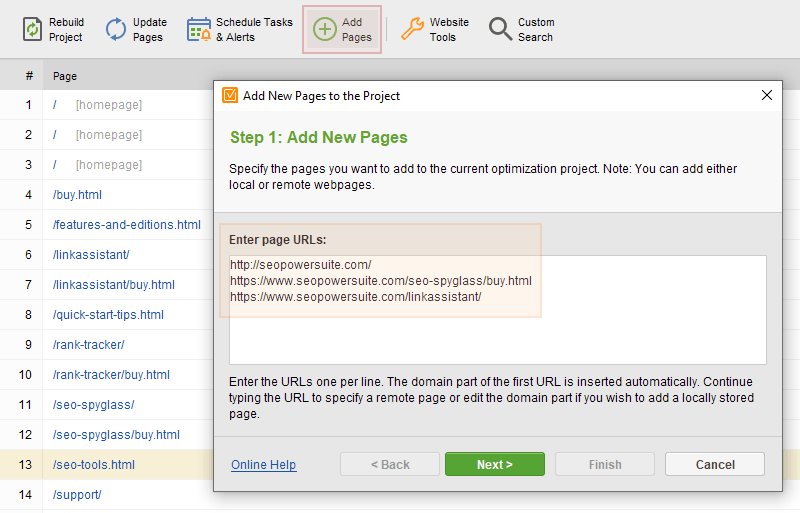The height and width of the screenshot is (513, 800).
Task: Open Website Tools wrench icon
Action: click(x=412, y=29)
